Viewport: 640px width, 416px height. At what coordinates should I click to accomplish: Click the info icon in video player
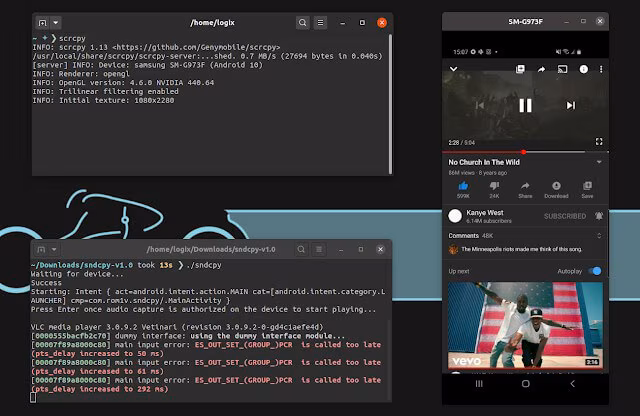[584, 69]
